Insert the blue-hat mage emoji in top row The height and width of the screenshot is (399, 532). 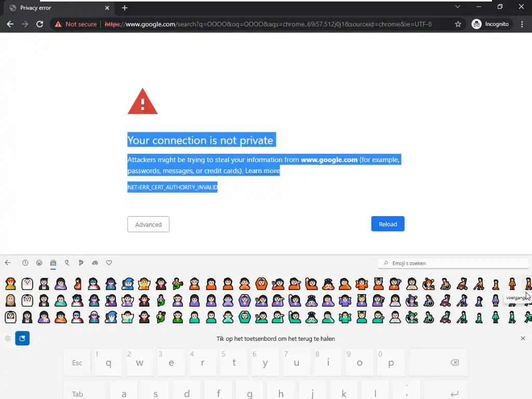128,284
